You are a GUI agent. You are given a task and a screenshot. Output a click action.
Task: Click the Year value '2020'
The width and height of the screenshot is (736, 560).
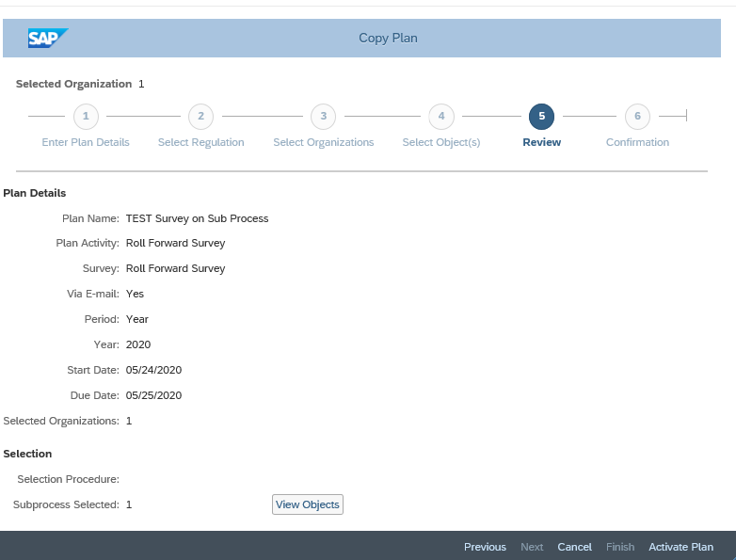point(138,344)
